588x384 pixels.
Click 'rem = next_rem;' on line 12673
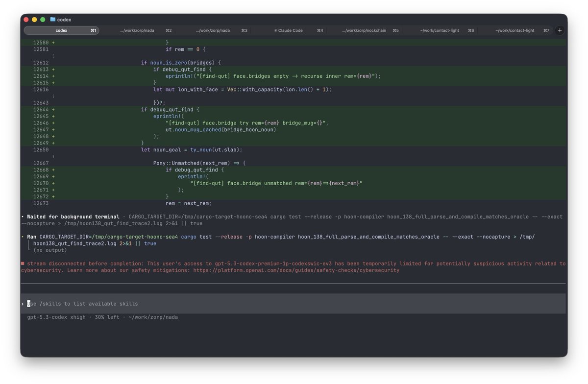189,203
